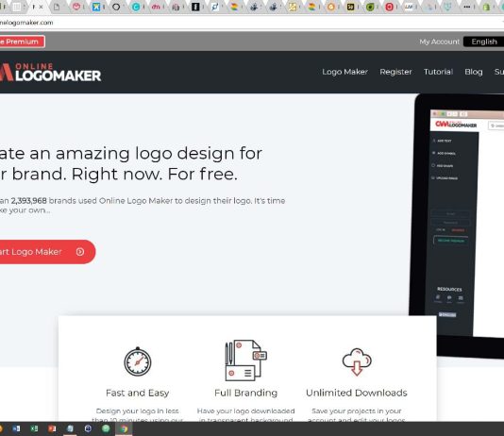Click the Premium button in top bar

pos(22,42)
